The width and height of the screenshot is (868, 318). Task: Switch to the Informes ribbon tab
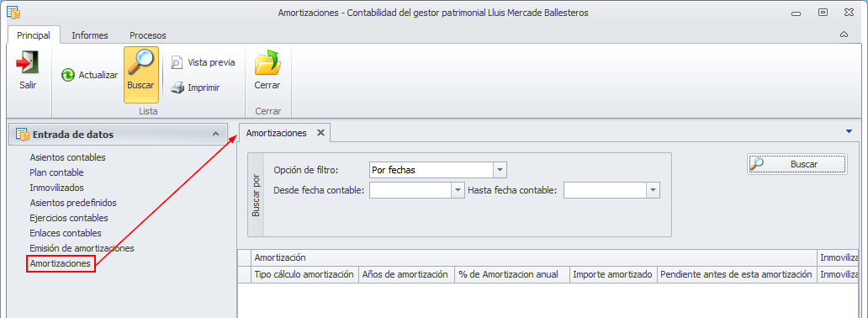tap(90, 35)
